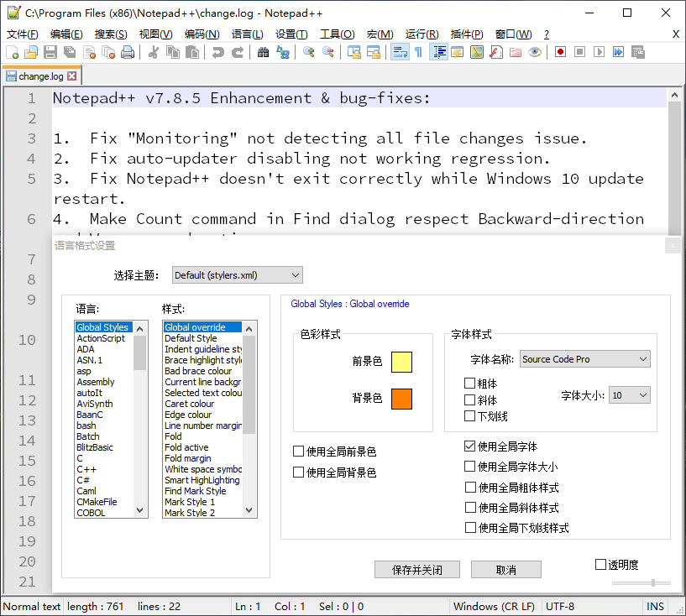Viewport: 686px width, 616px height.
Task: Click the Close All toolbar icon
Action: click(x=108, y=53)
